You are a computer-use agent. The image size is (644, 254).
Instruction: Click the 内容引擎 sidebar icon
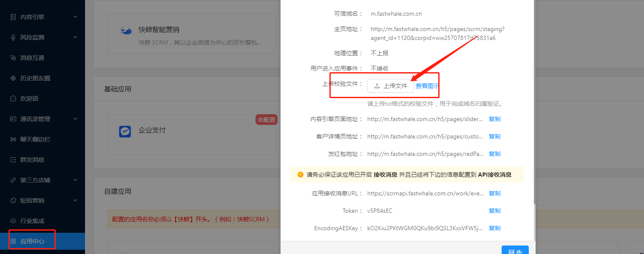click(x=13, y=17)
